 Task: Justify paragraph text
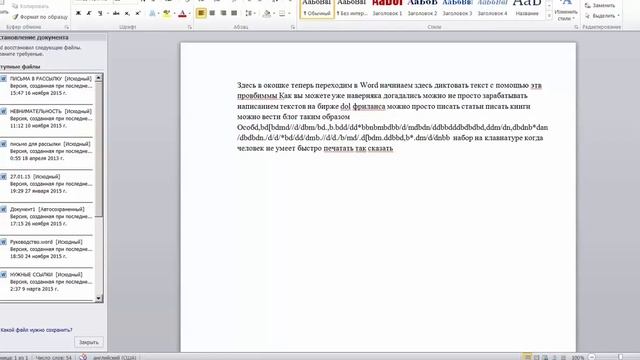point(234,13)
